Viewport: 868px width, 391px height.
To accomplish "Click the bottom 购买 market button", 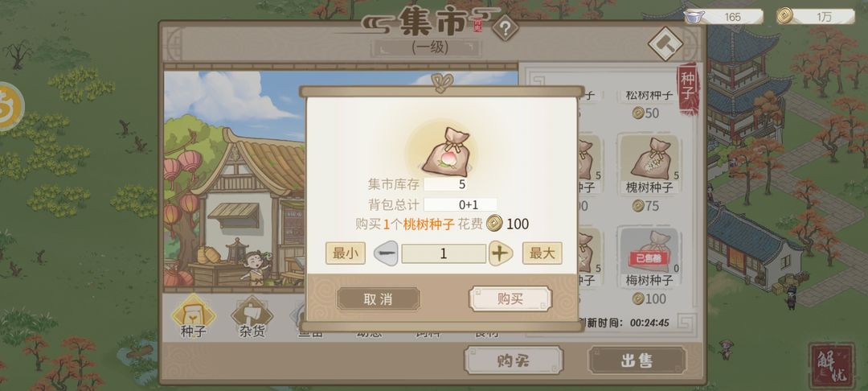I will coord(513,360).
